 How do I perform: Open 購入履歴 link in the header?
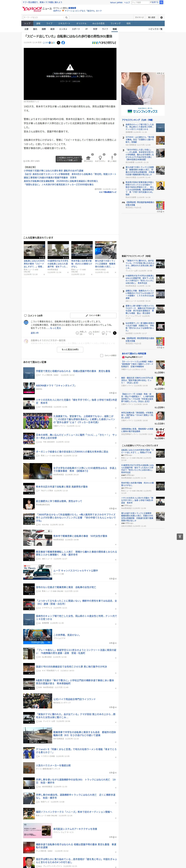152,18
